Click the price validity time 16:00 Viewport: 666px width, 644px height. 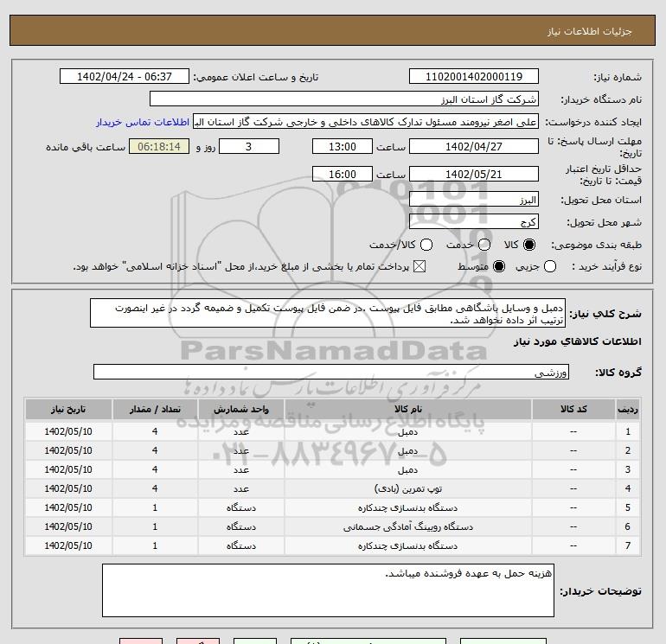coord(343,174)
